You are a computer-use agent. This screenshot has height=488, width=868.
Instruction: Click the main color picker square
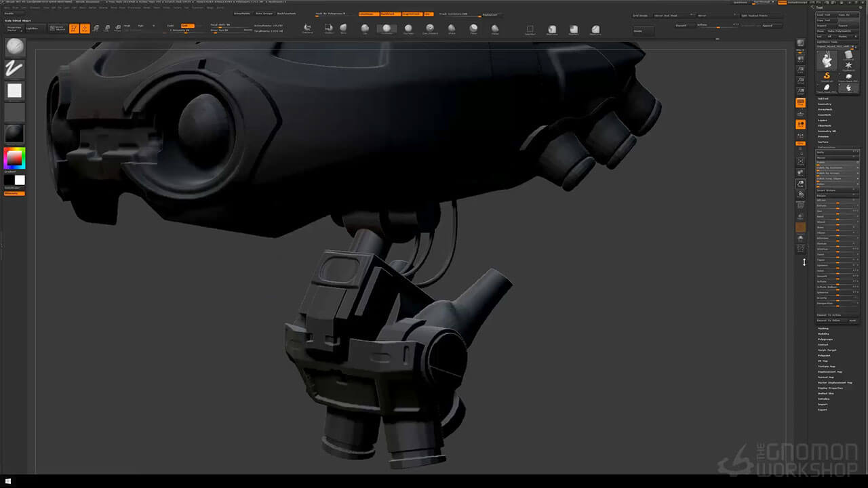14,159
